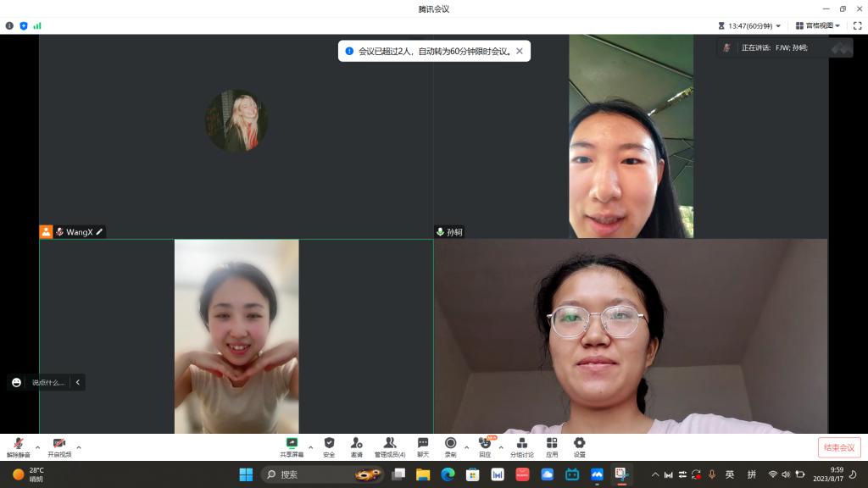Image resolution: width=868 pixels, height=488 pixels.
Task: Open the invite (邀请) icon
Action: point(356,446)
